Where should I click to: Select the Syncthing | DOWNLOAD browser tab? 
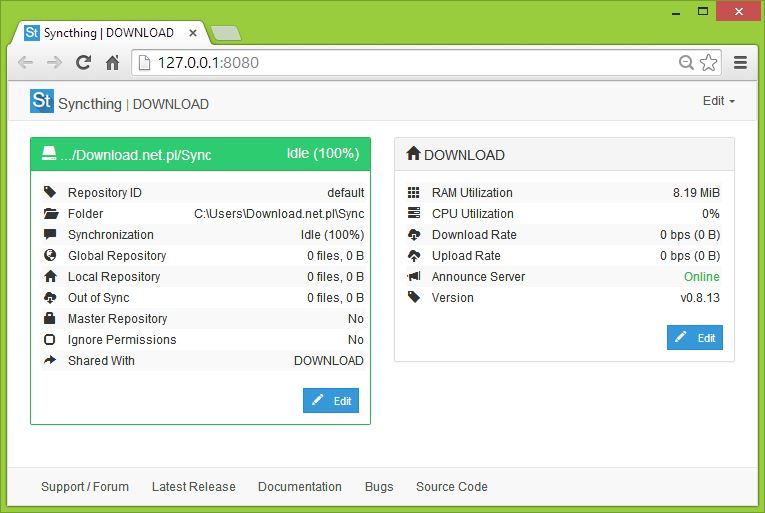coord(108,33)
